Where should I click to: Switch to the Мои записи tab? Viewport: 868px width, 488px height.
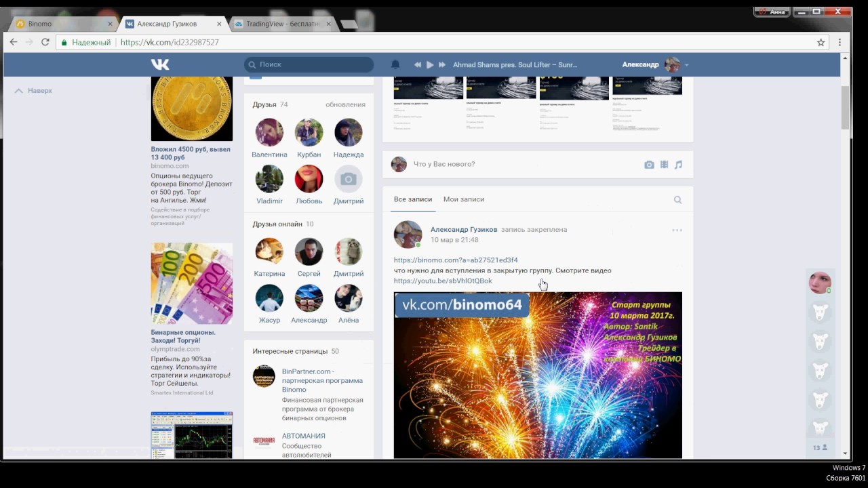[464, 199]
